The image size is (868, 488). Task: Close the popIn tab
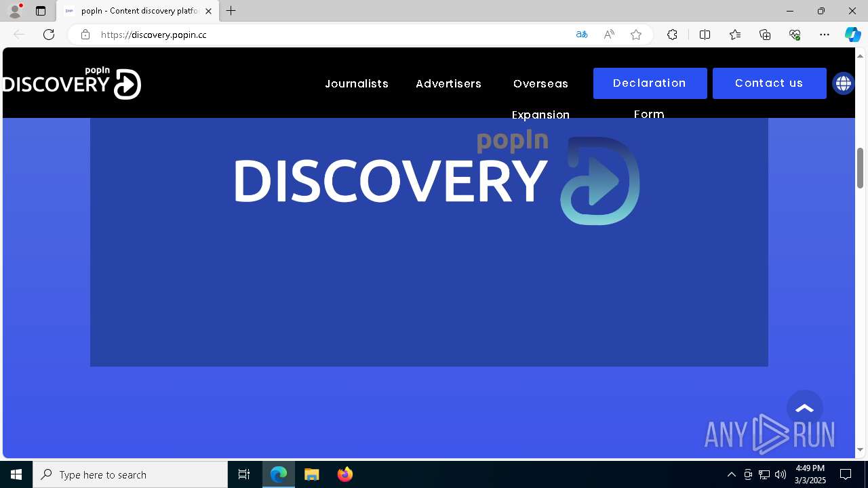tap(208, 11)
